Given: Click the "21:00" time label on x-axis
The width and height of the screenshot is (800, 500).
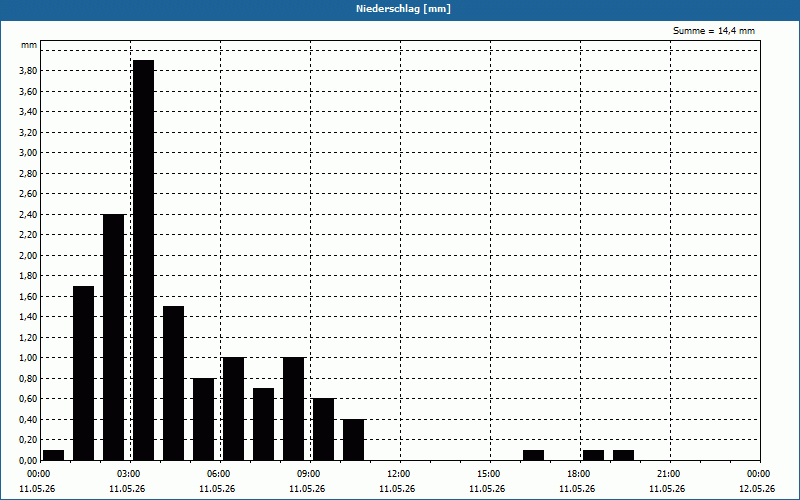Looking at the screenshot, I should (x=670, y=474).
